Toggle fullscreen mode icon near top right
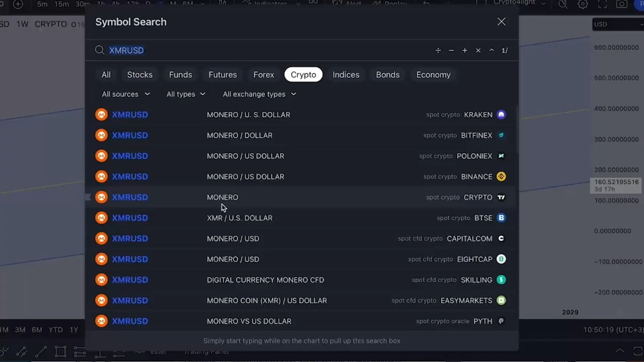Screen dimensions: 644x362 click(602, 4)
